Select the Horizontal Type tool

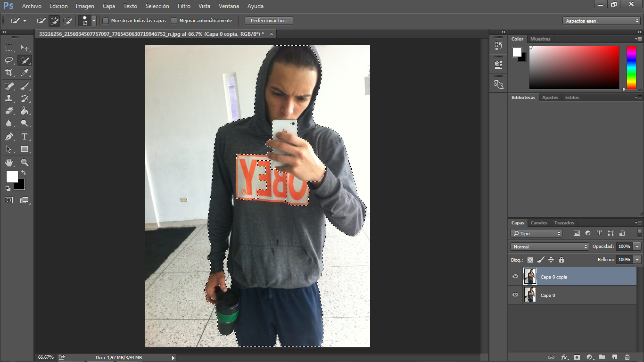(x=25, y=137)
